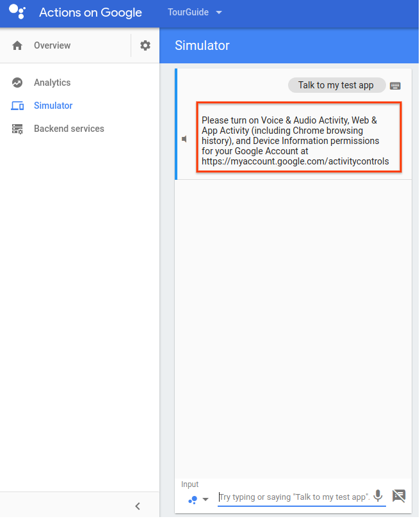Click the Analytics chart icon
Image resolution: width=420 pixels, height=519 pixels.
tap(17, 83)
